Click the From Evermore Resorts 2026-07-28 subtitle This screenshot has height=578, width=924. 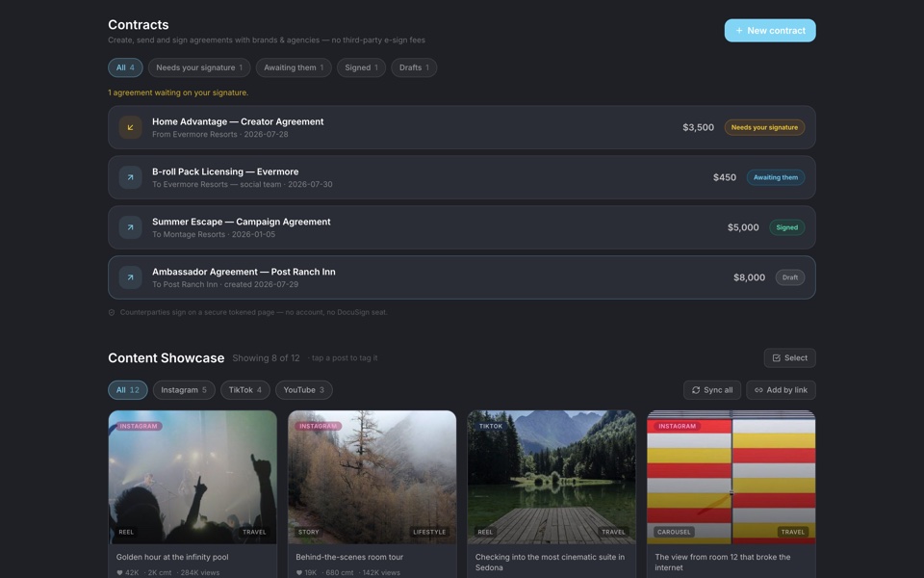point(219,135)
